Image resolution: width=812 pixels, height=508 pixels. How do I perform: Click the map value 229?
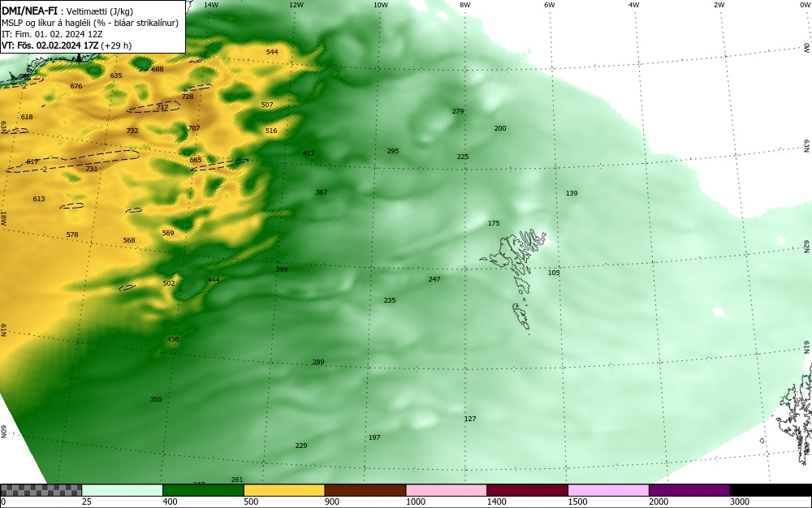(301, 446)
